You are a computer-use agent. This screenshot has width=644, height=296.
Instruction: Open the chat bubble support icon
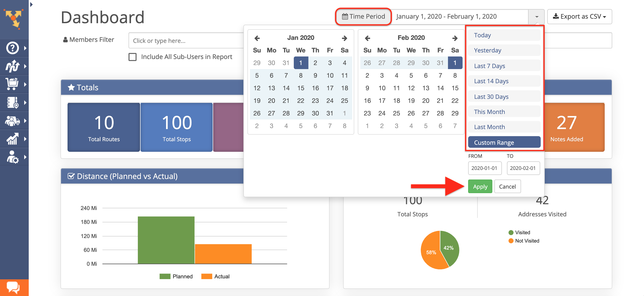point(13,287)
